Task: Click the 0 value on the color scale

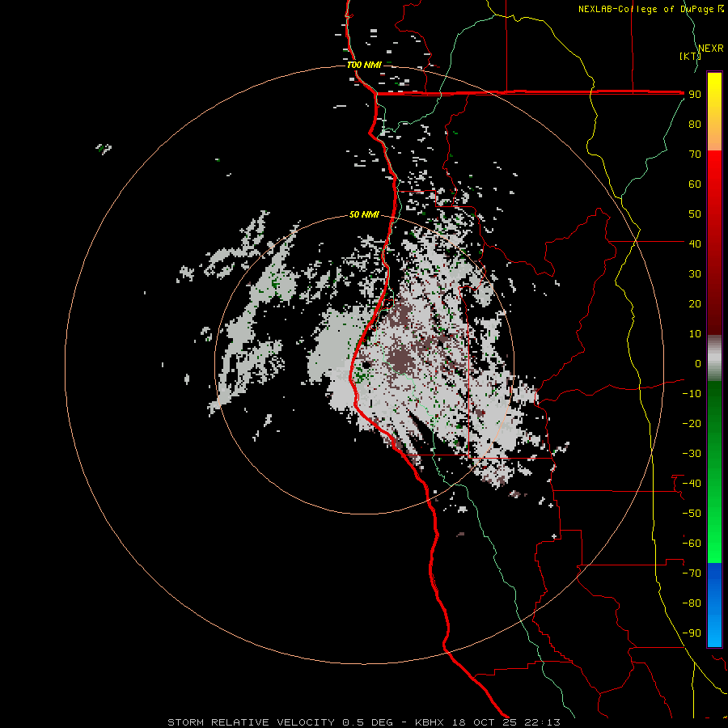Action: tap(698, 363)
